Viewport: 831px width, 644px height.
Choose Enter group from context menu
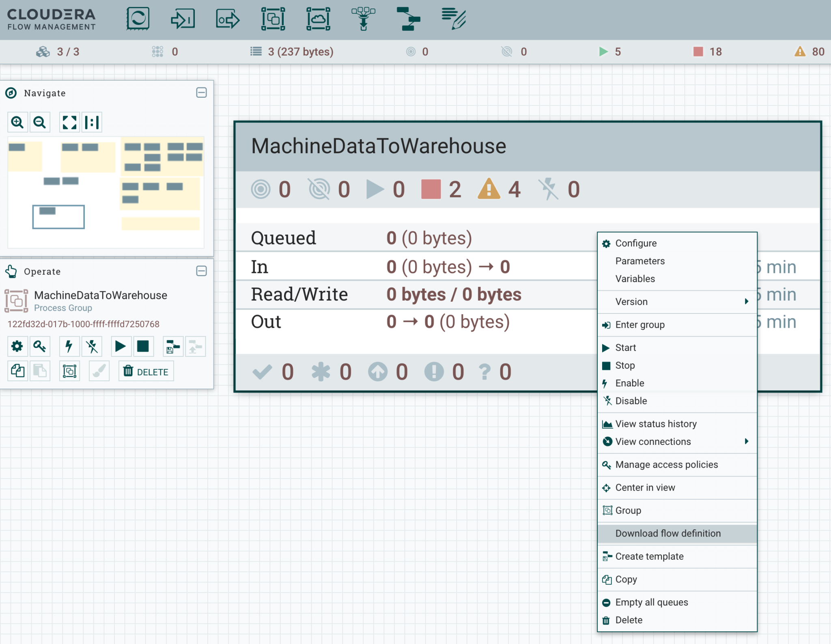coord(640,325)
